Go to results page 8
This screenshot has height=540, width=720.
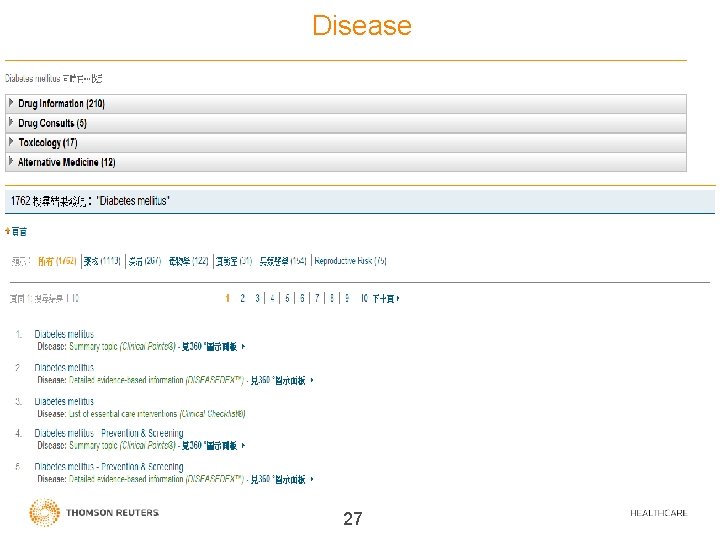[332, 298]
